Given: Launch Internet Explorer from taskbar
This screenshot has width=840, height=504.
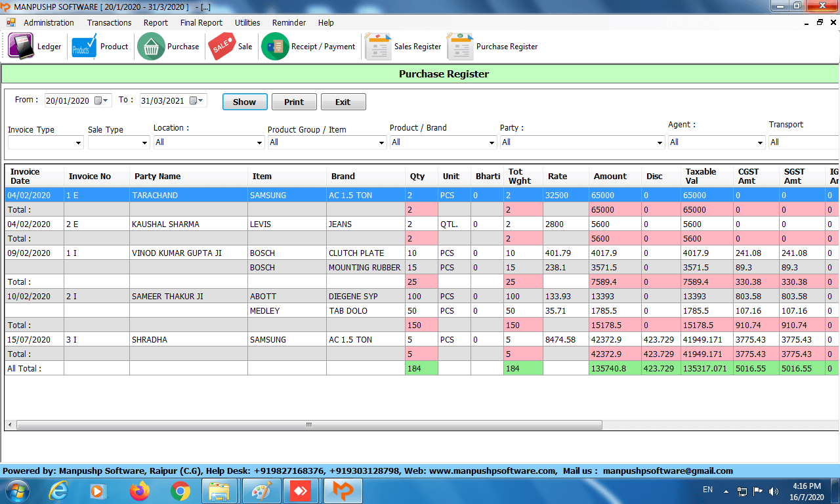Looking at the screenshot, I should click(x=59, y=490).
